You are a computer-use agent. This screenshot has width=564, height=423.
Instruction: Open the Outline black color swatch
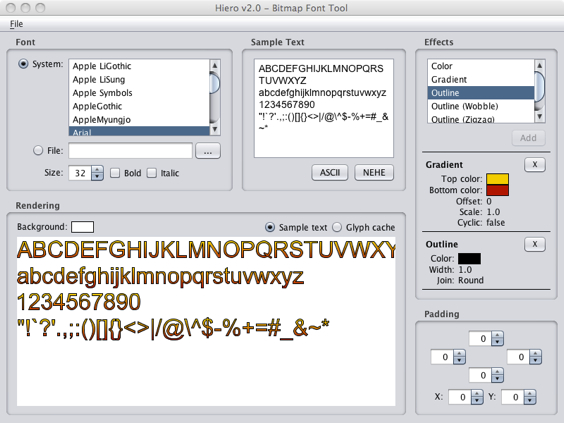point(469,258)
